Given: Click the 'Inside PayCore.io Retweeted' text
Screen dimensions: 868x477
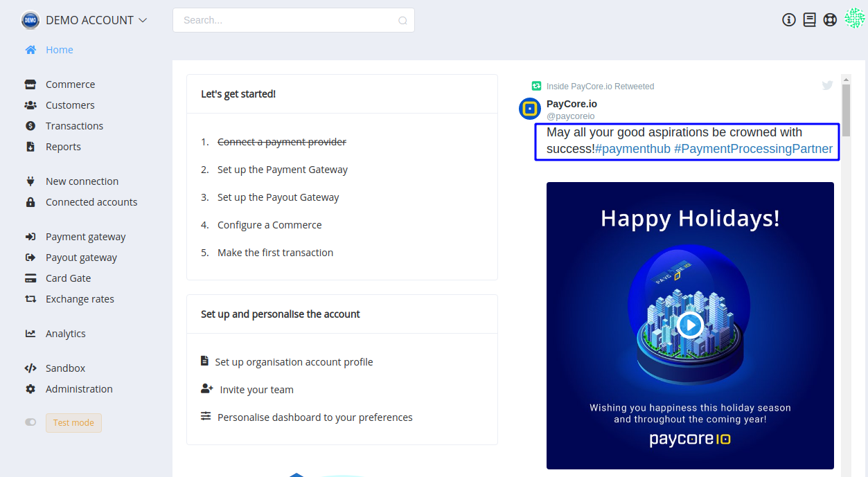Looking at the screenshot, I should click(x=600, y=87).
